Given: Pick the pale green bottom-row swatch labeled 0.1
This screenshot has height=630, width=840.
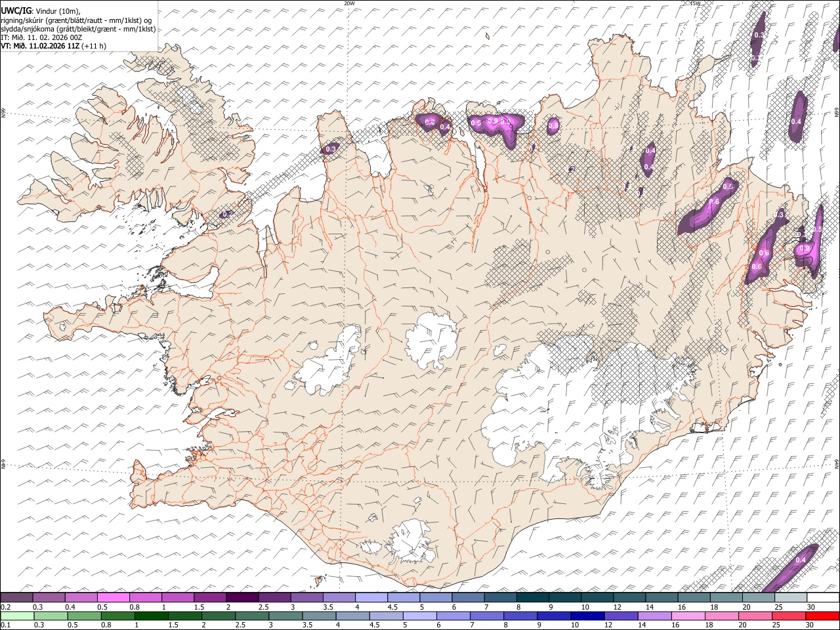Looking at the screenshot, I should click(x=16, y=616).
